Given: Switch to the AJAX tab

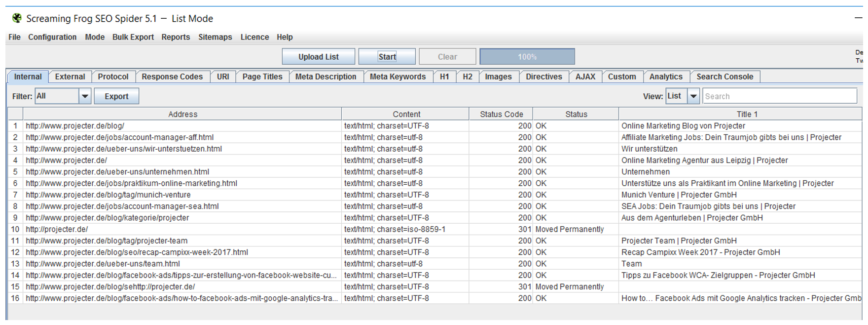Looking at the screenshot, I should [x=585, y=77].
